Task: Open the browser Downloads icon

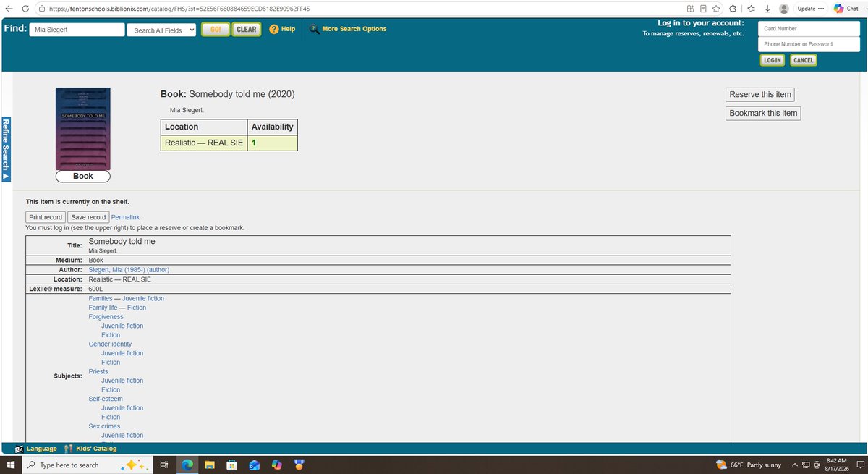Action: pyautogui.click(x=767, y=9)
